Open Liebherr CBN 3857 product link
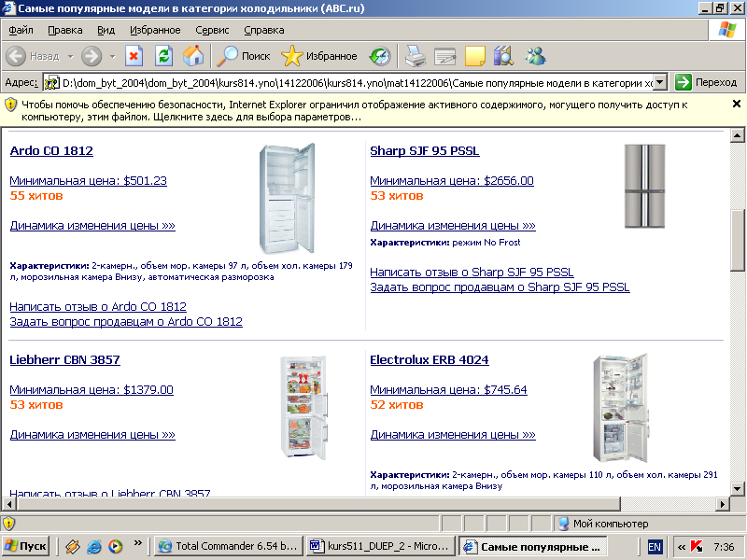The image size is (747, 560). pyautogui.click(x=64, y=359)
